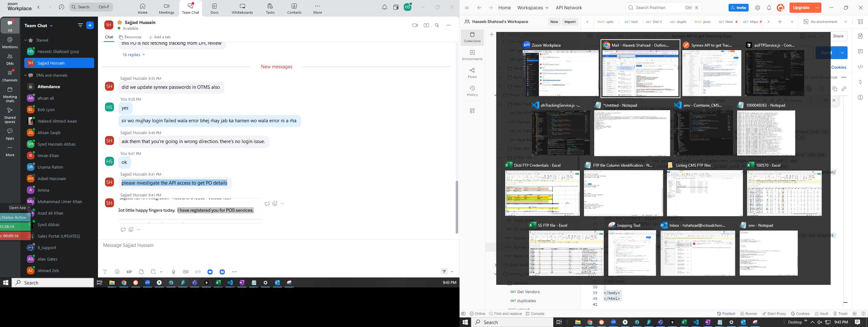This screenshot has width=868, height=327.
Task: Switch to the Docs tab in Zoom
Action: click(215, 8)
